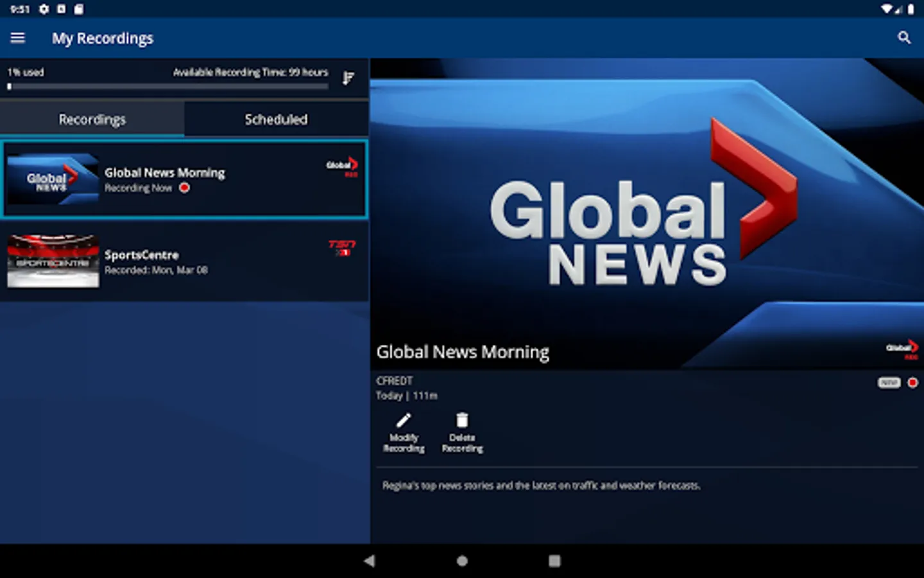Image resolution: width=924 pixels, height=578 pixels.
Task: Click 'Recorded: Mon, Mar 08' text
Action: pyautogui.click(x=156, y=270)
